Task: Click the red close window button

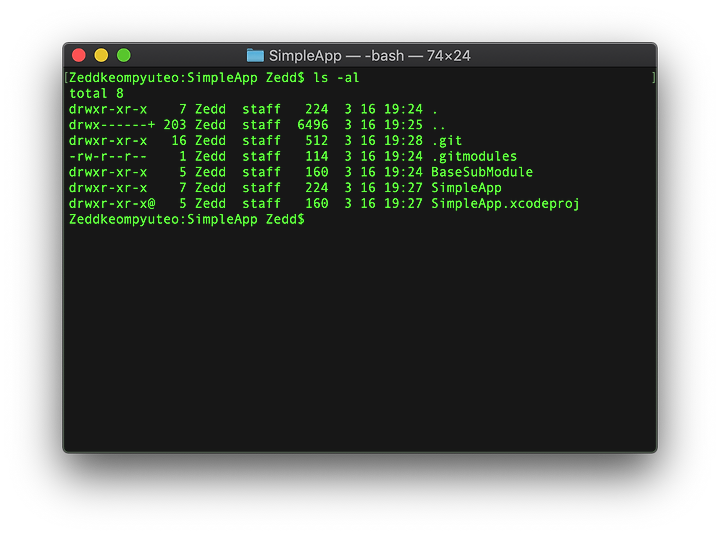Action: point(79,56)
